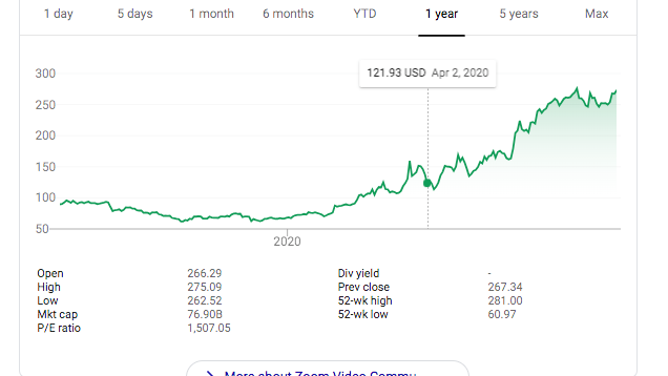Click the green marker dot on the chart
The height and width of the screenshot is (376, 668).
427,183
